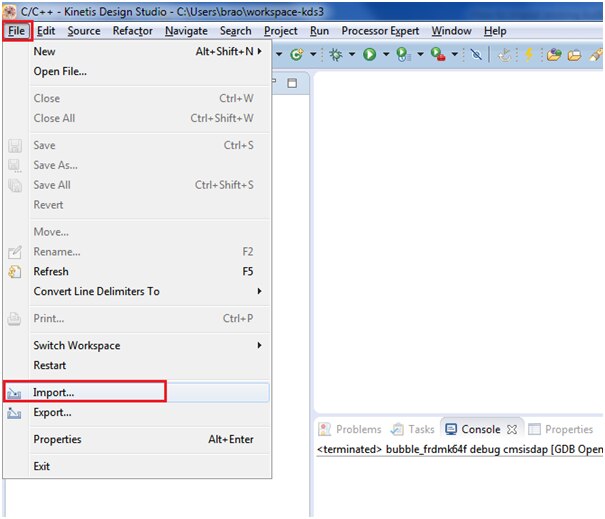Open the File menu

(x=17, y=31)
